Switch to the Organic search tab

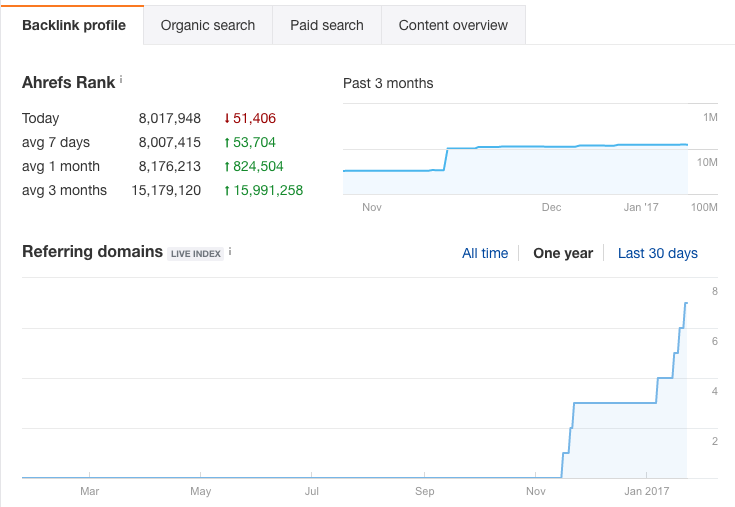(x=208, y=25)
